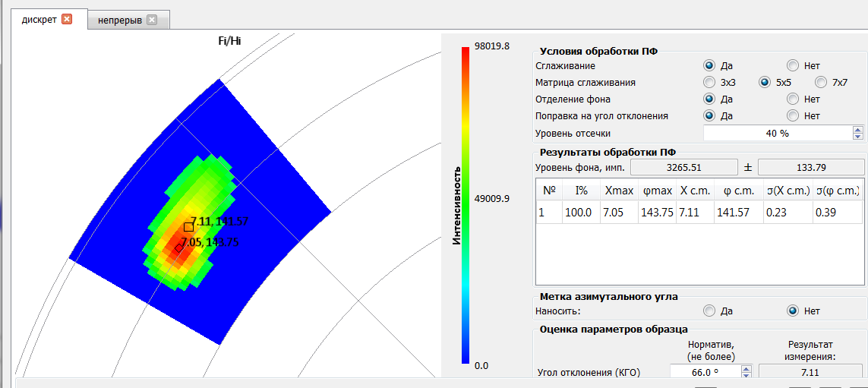Disable deviation angle correction with "Нет"

(x=793, y=115)
